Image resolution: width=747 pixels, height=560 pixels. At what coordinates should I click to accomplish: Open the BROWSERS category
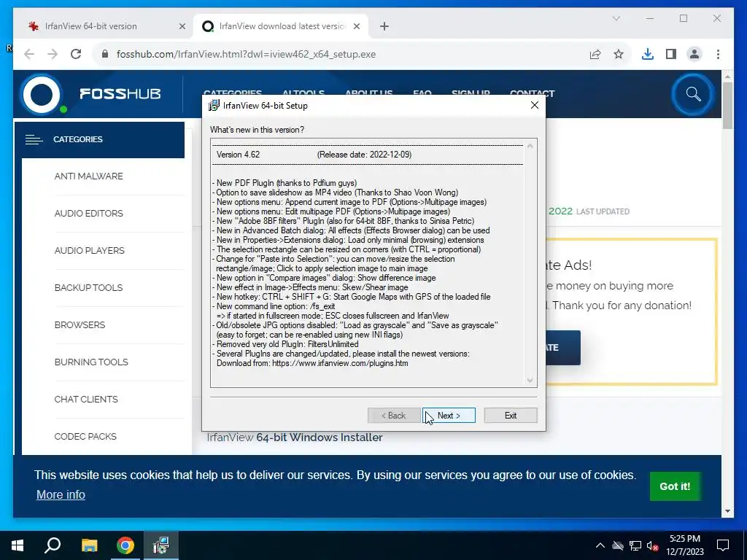(x=80, y=324)
